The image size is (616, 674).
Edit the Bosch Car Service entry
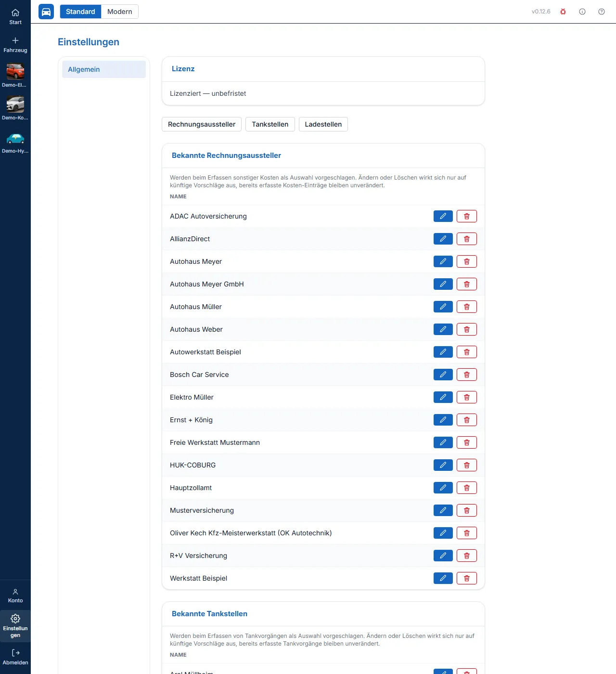pos(443,375)
